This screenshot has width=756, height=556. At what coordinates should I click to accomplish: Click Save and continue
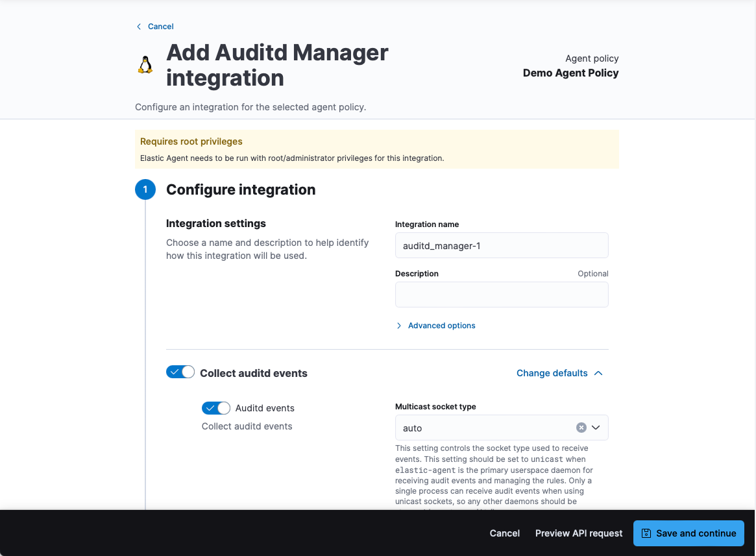pyautogui.click(x=696, y=533)
